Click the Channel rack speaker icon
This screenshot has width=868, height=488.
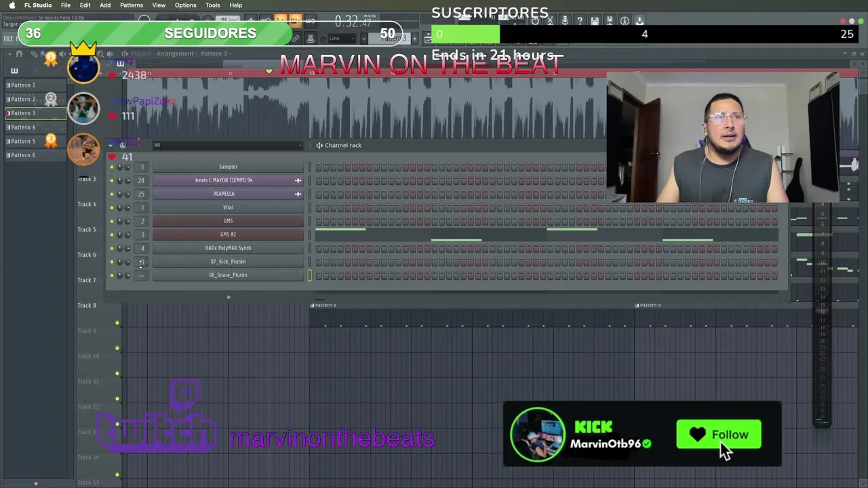tap(319, 145)
